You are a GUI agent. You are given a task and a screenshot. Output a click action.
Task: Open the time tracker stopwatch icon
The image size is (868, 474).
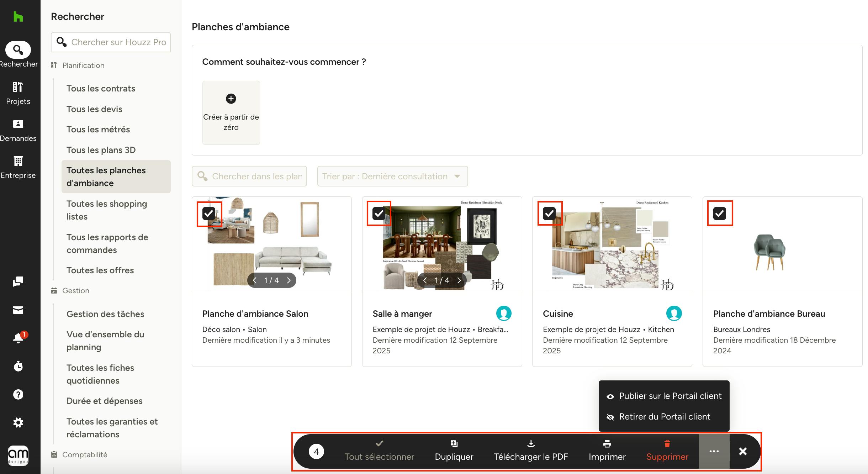coord(18,366)
